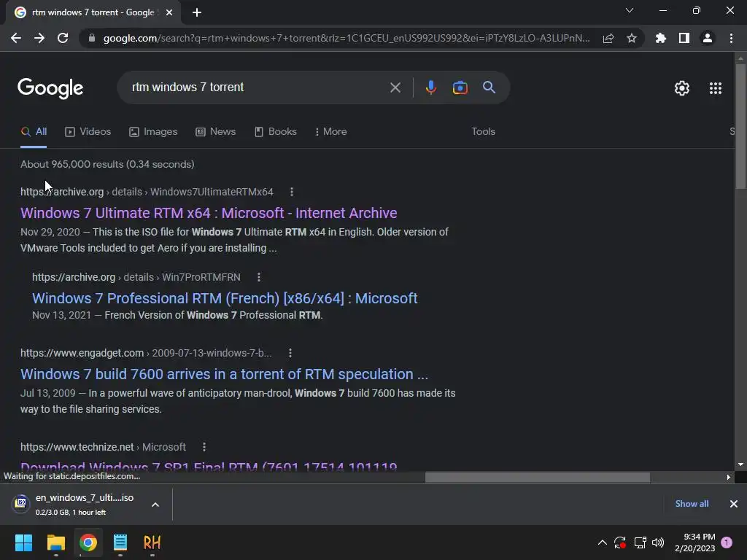Open options for the archive.org Windows7UltimateRTMx64 result
This screenshot has height=560, width=747.
pyautogui.click(x=292, y=192)
